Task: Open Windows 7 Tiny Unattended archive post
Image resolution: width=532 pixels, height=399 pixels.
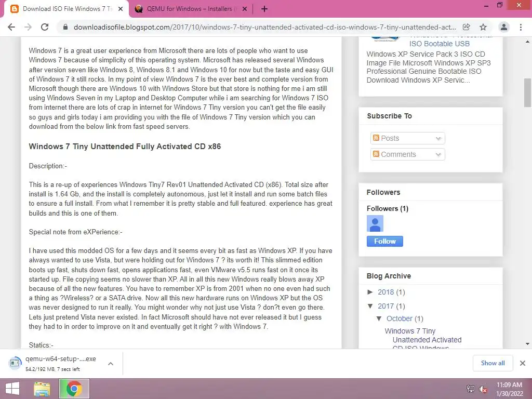Action: [423, 339]
